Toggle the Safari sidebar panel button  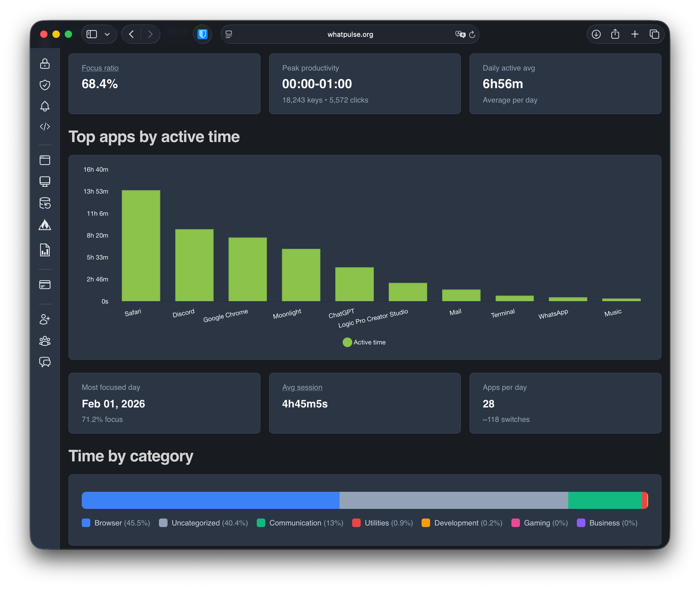(92, 34)
